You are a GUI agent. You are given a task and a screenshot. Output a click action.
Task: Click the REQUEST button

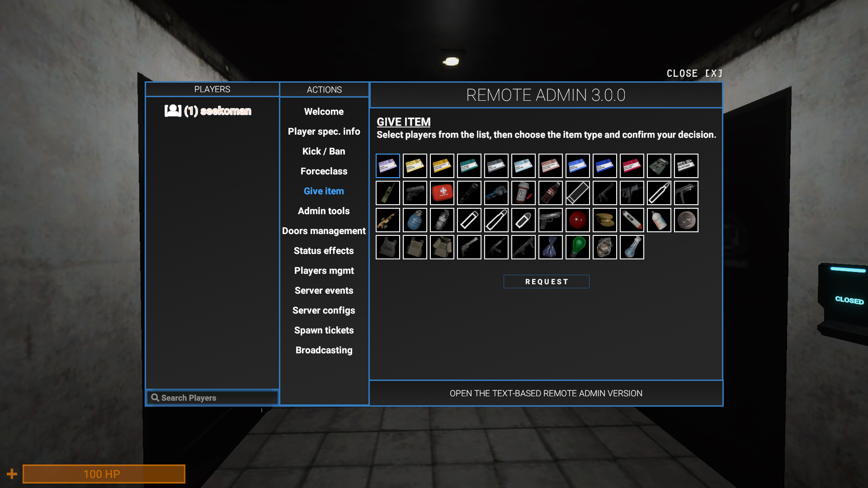(x=546, y=282)
